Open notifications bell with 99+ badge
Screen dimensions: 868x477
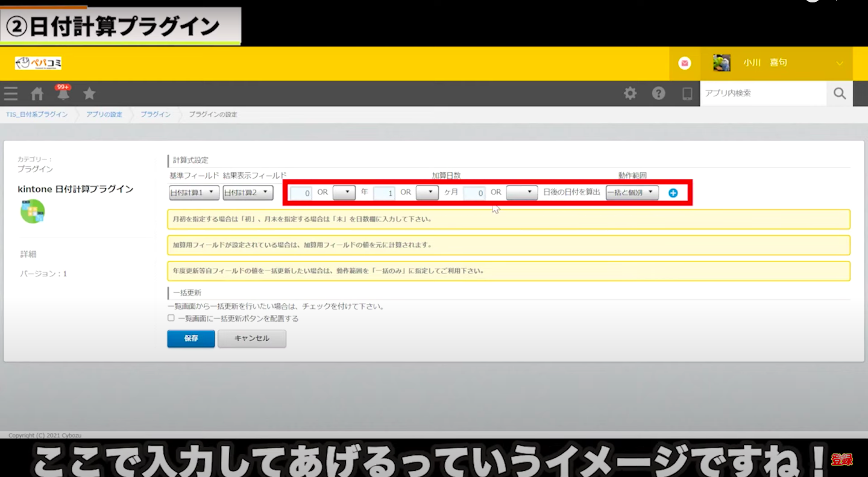click(x=63, y=93)
